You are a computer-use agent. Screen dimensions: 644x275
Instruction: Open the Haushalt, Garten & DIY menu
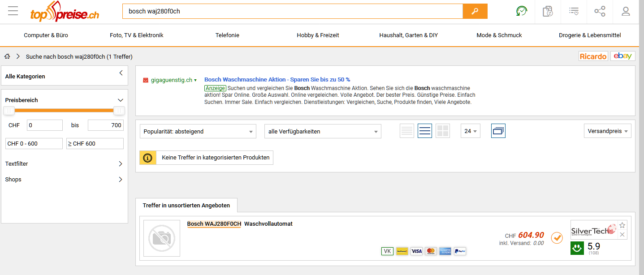point(408,35)
